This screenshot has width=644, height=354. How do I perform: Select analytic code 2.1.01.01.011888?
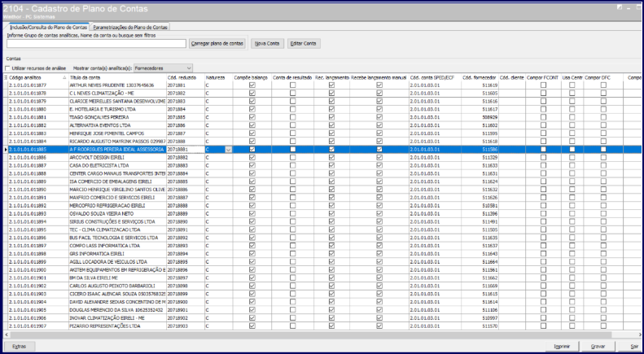tap(38, 173)
